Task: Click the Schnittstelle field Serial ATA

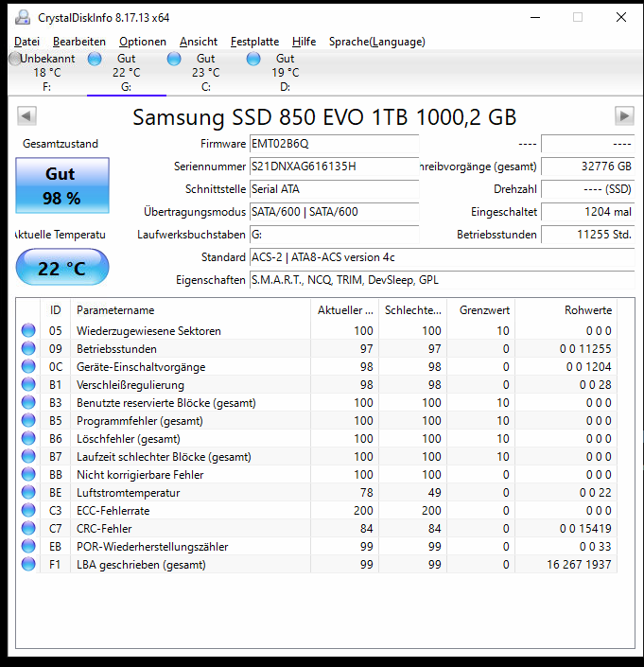Action: [334, 189]
